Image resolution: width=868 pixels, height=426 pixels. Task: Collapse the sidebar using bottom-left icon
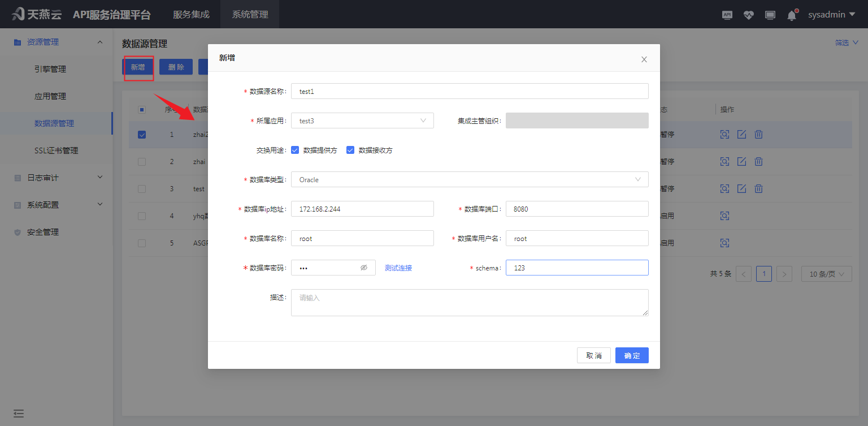[x=18, y=414]
